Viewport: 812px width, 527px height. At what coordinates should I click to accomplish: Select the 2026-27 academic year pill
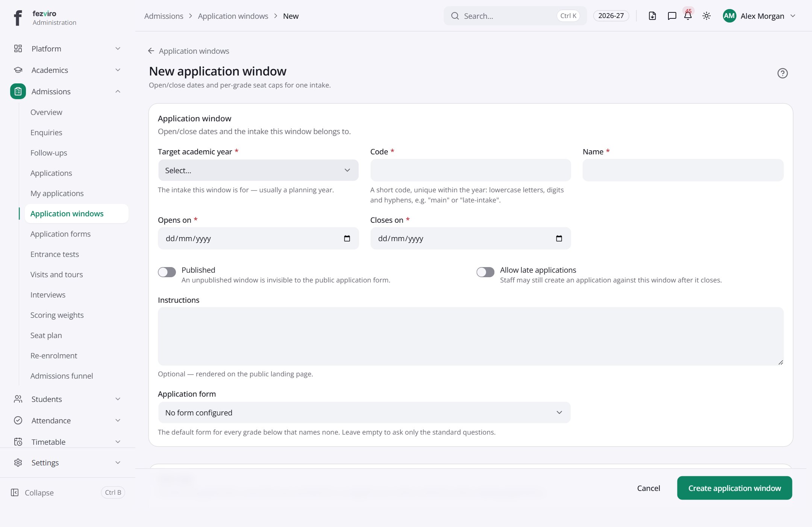pos(611,16)
